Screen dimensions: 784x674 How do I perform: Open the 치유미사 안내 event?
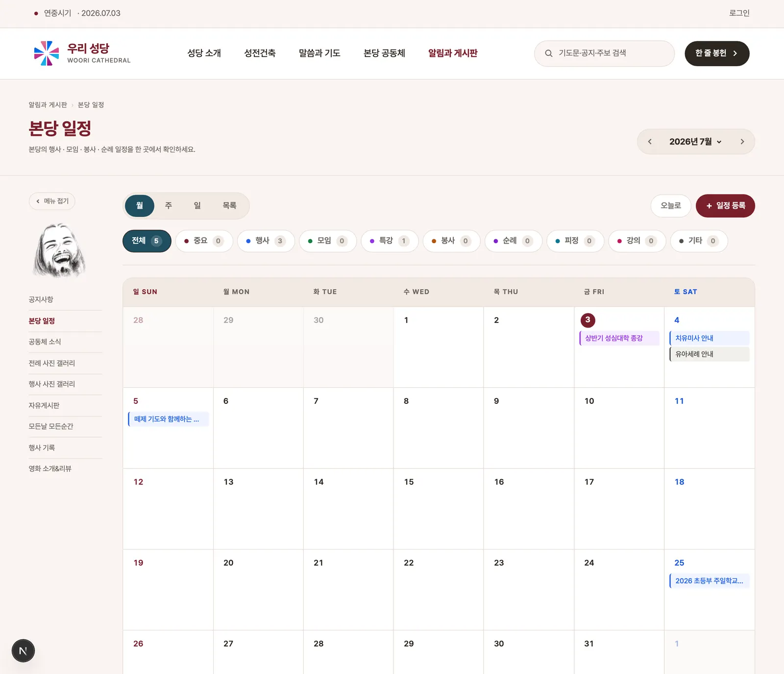[710, 338]
